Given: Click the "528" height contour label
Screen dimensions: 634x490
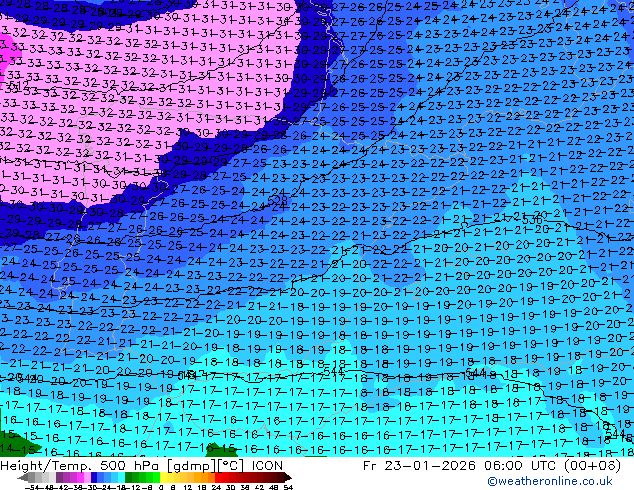Looking at the screenshot, I should point(278,200).
